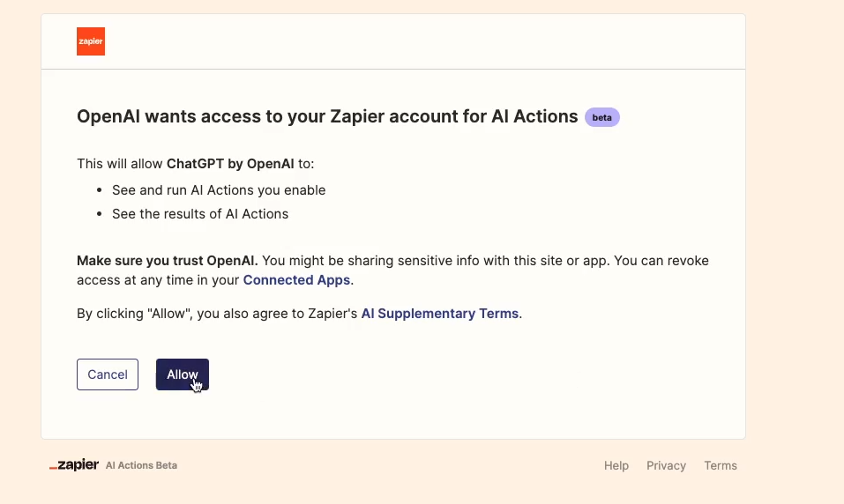Open the AI Supplementary Terms link
This screenshot has width=844, height=504.
coord(440,313)
